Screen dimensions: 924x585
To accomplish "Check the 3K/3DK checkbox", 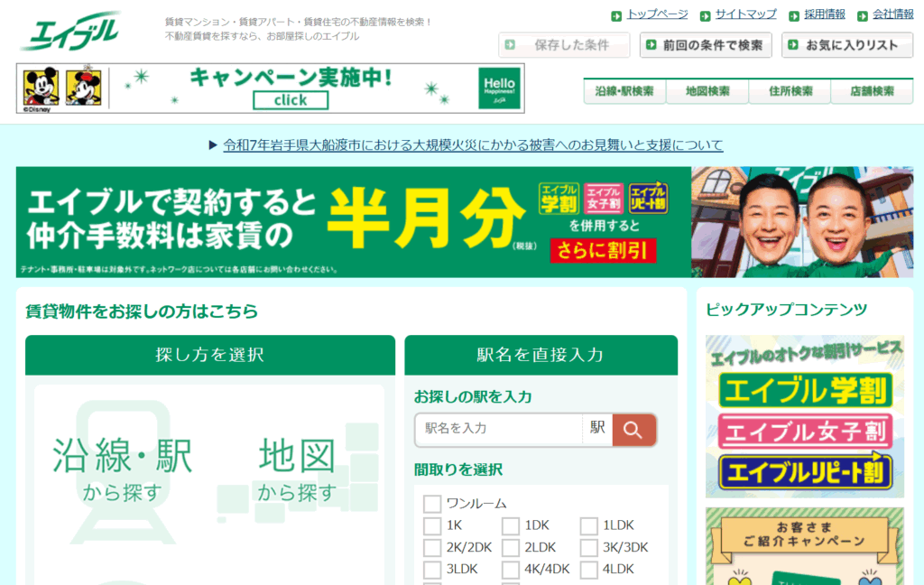I will 588,547.
